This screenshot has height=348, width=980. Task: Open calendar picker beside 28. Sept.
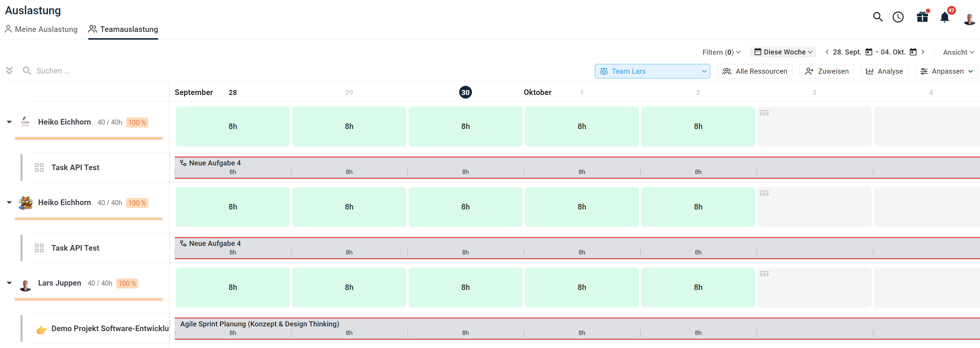(869, 52)
